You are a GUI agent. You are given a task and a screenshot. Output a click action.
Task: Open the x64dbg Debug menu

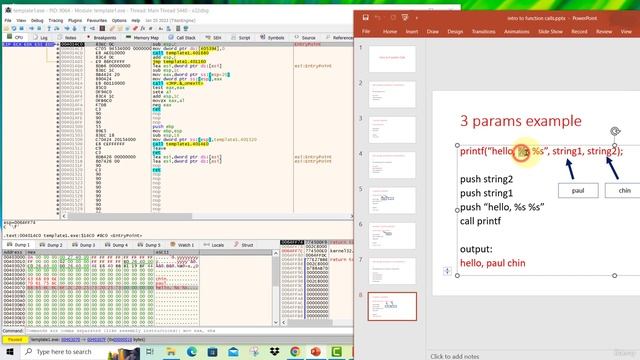[37, 20]
